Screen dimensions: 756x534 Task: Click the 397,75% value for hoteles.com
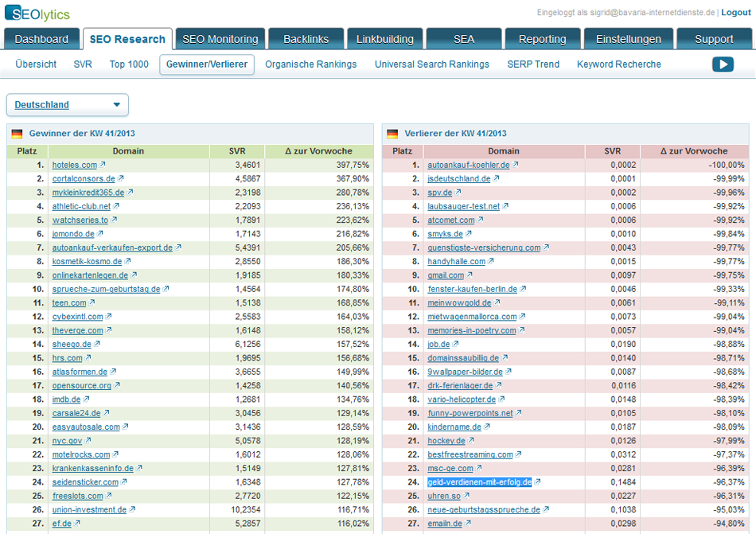tap(353, 165)
